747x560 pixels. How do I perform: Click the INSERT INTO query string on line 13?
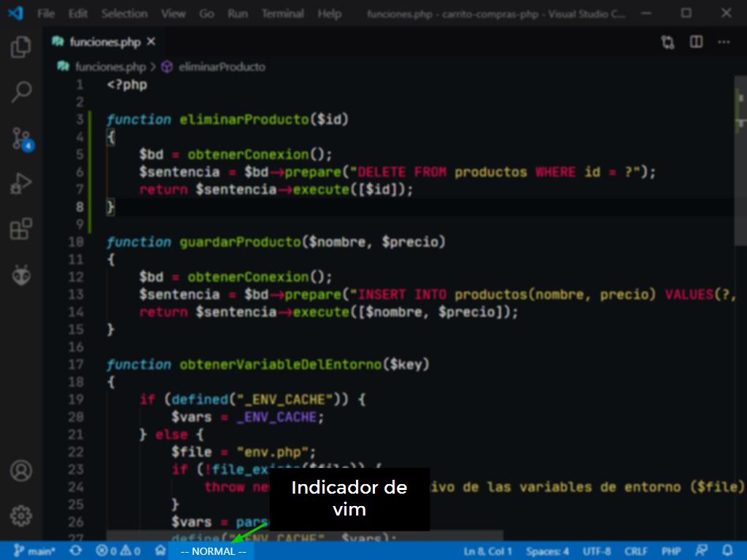[543, 295]
